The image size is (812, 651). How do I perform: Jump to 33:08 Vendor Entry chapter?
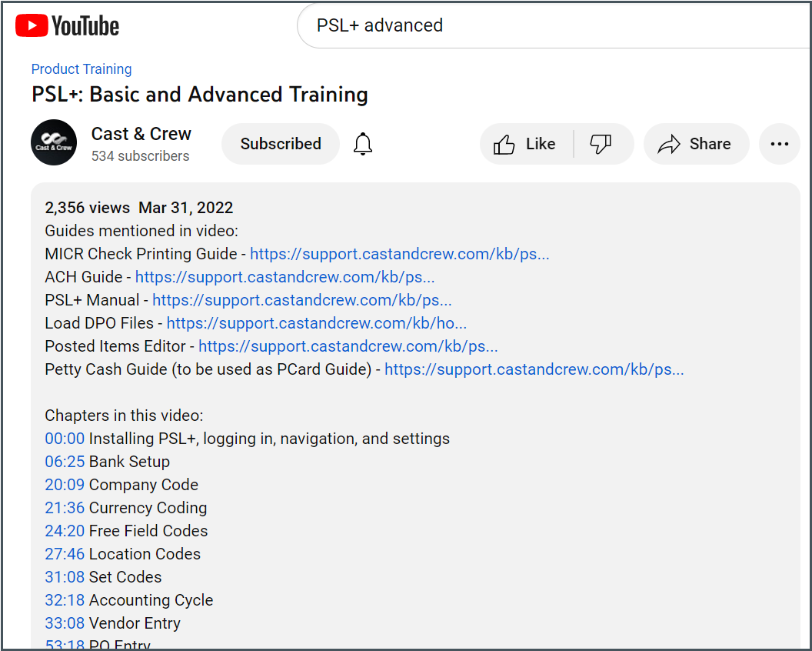(x=65, y=623)
